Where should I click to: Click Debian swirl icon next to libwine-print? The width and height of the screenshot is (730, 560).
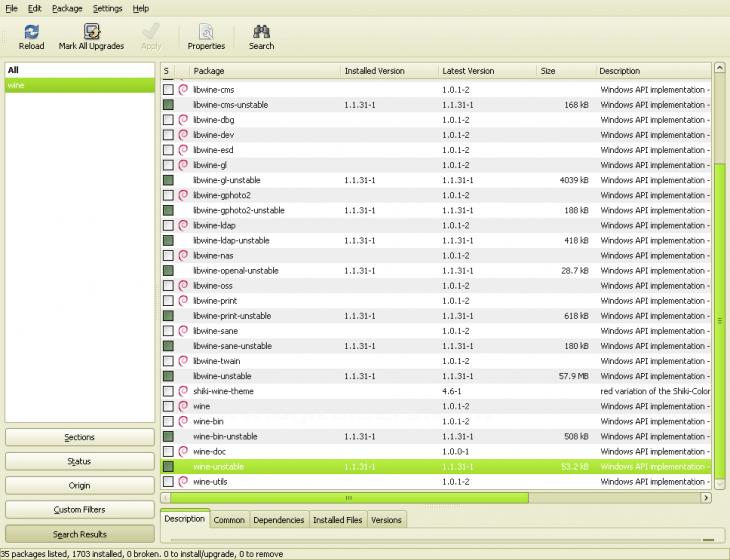(x=183, y=301)
